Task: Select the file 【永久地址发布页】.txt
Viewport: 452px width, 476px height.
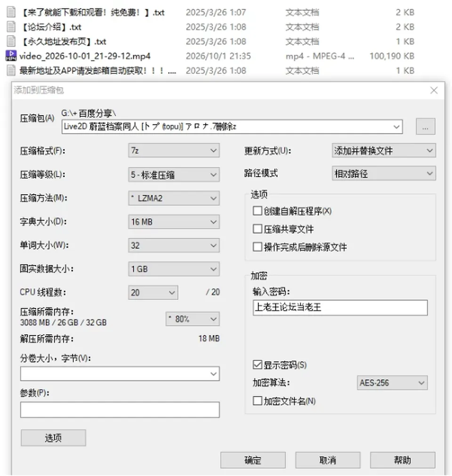Action: 63,41
